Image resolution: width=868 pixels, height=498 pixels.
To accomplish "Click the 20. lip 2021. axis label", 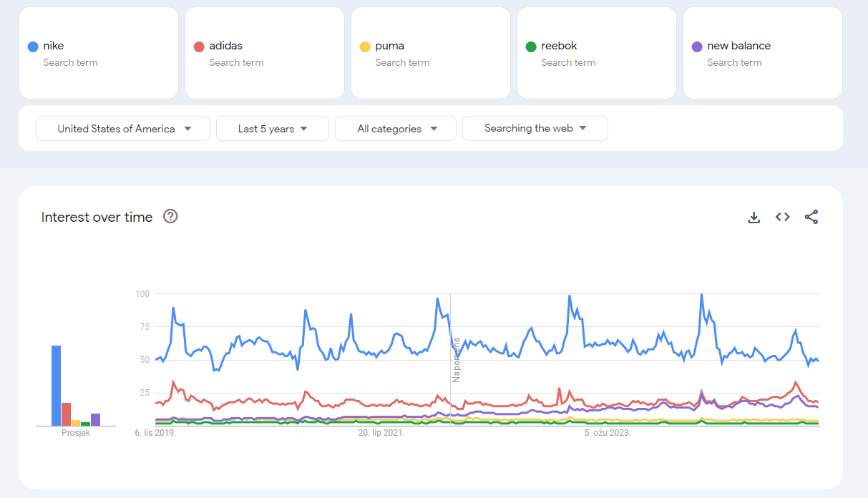I will tap(381, 433).
